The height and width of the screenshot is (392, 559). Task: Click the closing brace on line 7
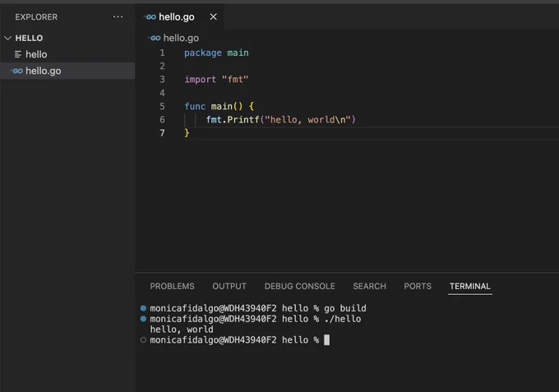[187, 133]
